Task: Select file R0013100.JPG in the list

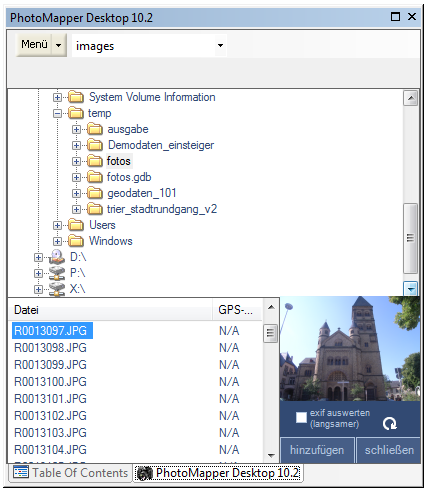Action: 50,382
